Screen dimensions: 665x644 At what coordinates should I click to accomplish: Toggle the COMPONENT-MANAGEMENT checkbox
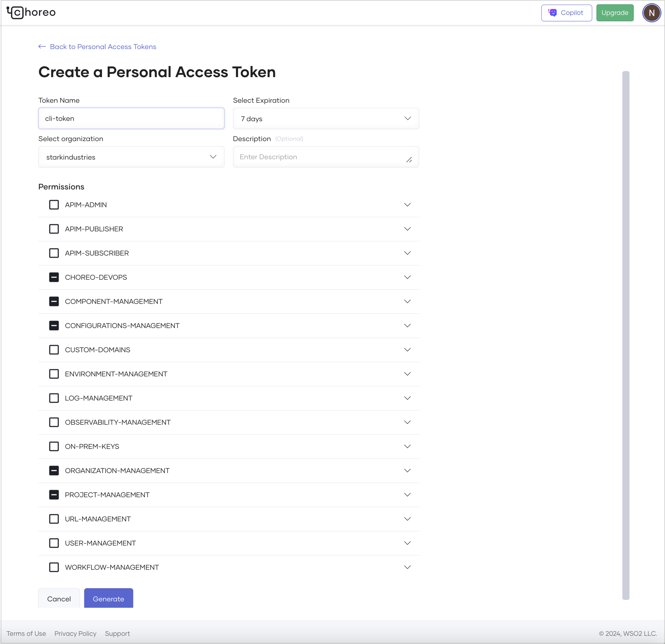point(54,301)
